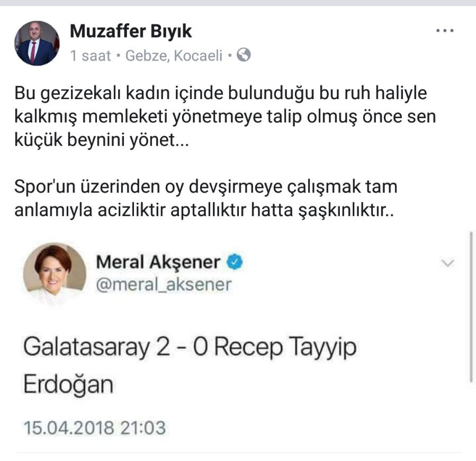The height and width of the screenshot is (461, 476).
Task: Open Muzaffer Bıyık's profile picture
Action: point(37,43)
